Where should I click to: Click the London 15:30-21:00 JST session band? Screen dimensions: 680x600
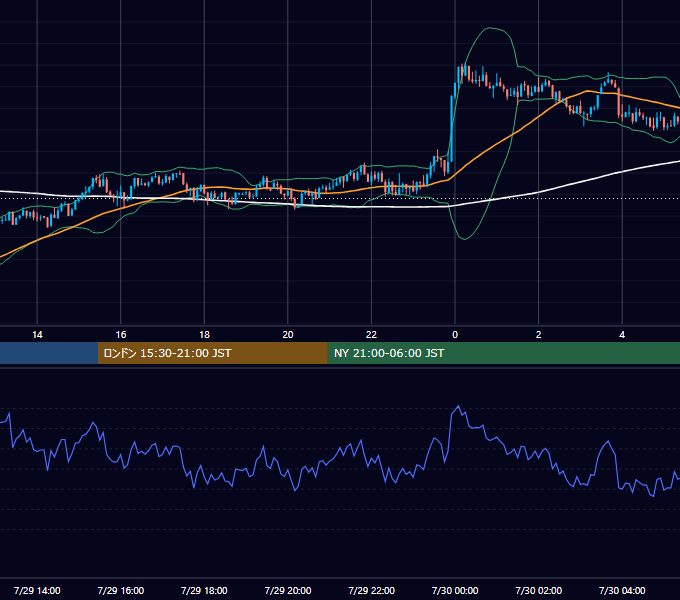[x=212, y=353]
